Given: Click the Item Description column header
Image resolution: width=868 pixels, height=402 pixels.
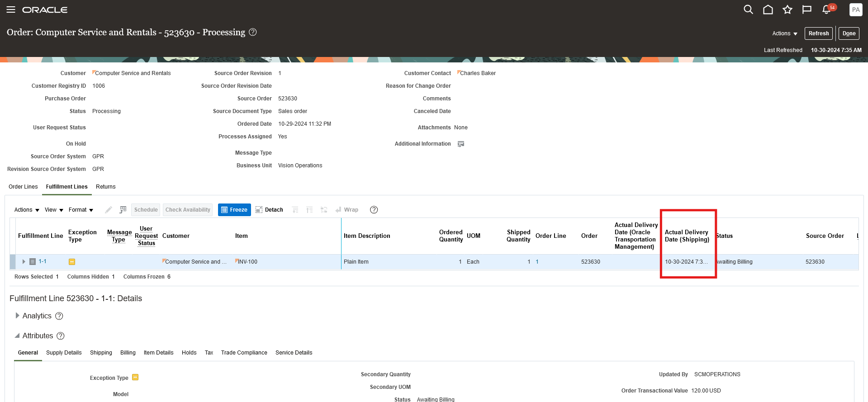Looking at the screenshot, I should tap(367, 236).
